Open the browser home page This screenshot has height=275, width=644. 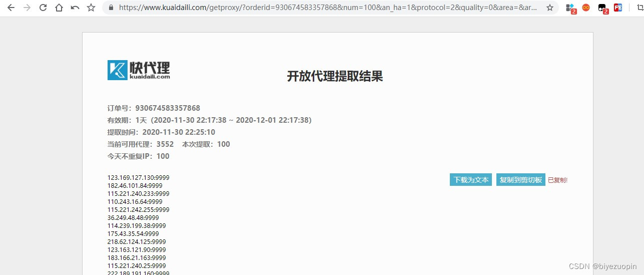click(59, 8)
